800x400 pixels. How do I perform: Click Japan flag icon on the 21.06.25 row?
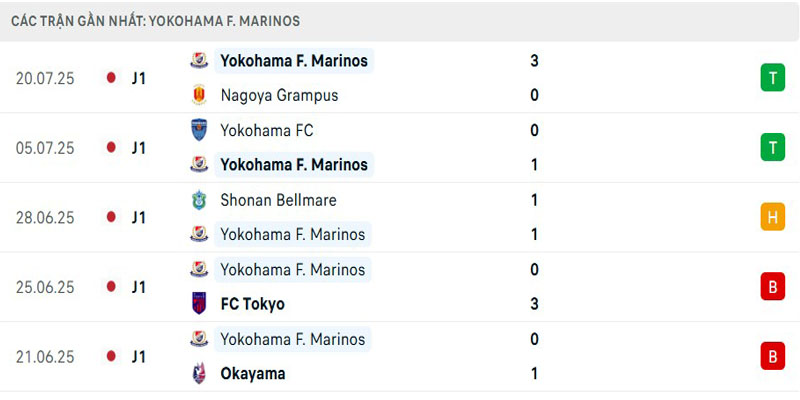pos(111,357)
